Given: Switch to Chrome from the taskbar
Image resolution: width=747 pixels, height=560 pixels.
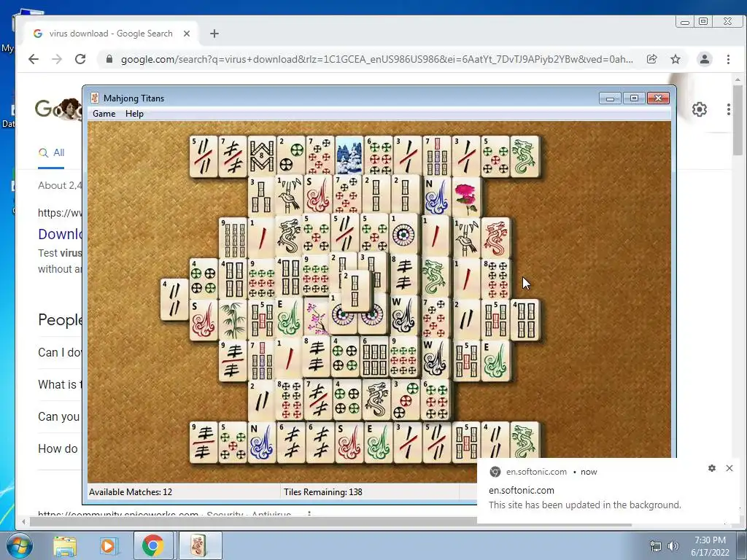Looking at the screenshot, I should tap(153, 546).
